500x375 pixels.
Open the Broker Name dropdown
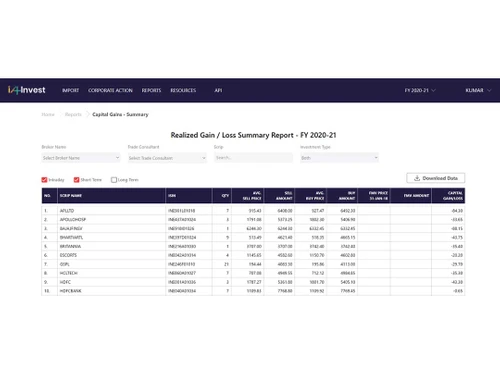[x=81, y=158]
